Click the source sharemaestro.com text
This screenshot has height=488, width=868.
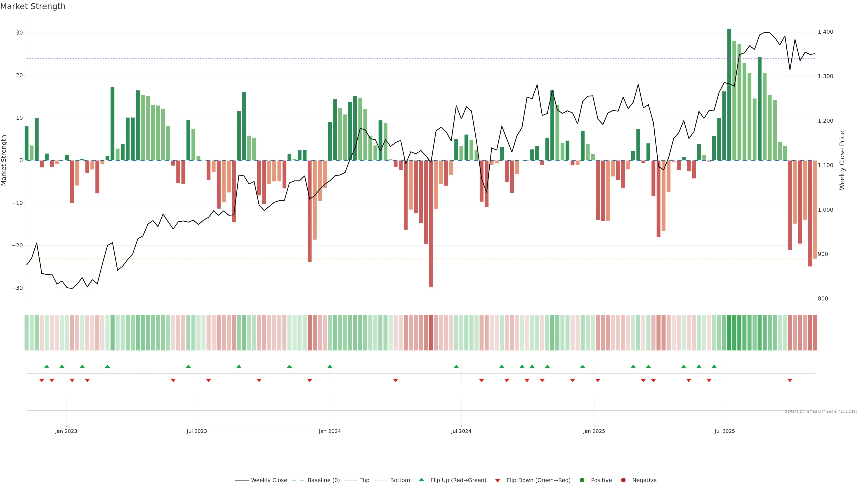pyautogui.click(x=821, y=411)
